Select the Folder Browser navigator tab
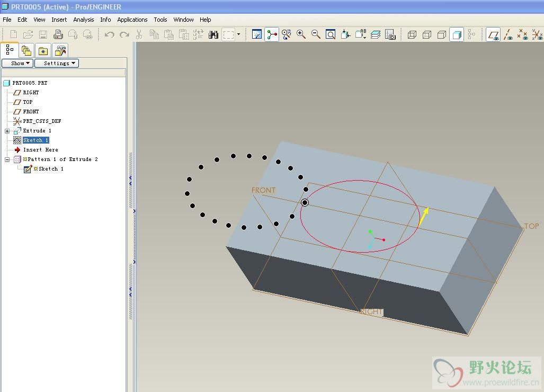The height and width of the screenshot is (392, 544). tap(26, 51)
